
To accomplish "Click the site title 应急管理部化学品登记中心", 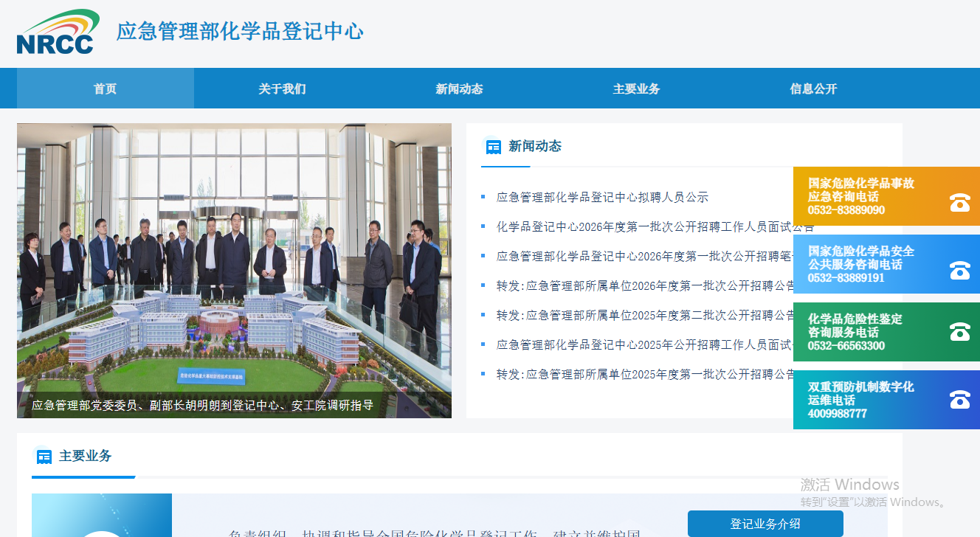I will (240, 32).
